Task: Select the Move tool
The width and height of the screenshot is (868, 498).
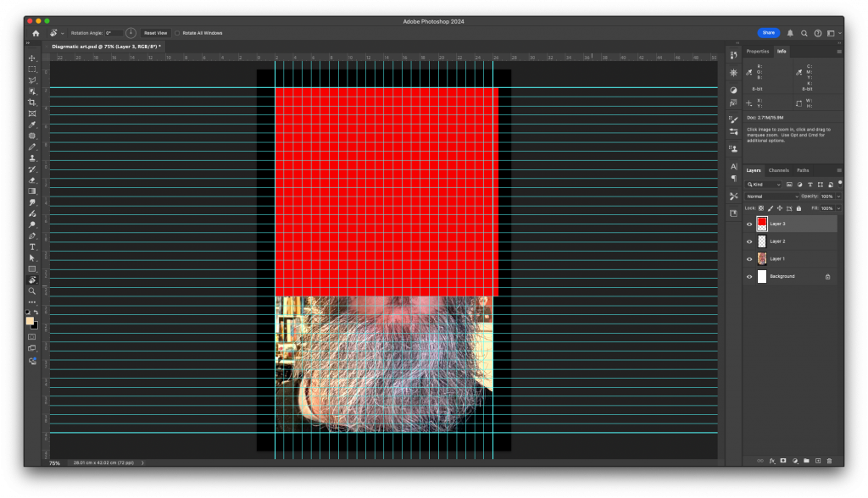Action: [32, 58]
